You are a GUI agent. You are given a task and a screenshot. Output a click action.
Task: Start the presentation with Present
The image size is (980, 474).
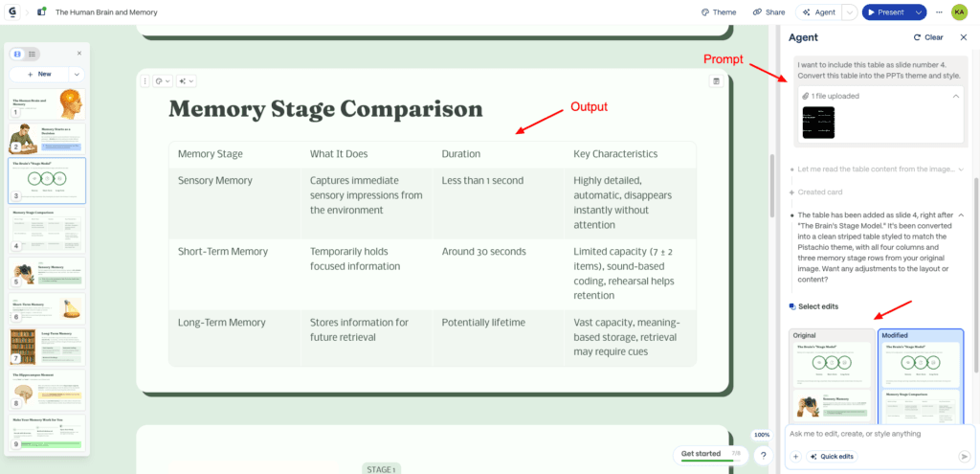885,11
